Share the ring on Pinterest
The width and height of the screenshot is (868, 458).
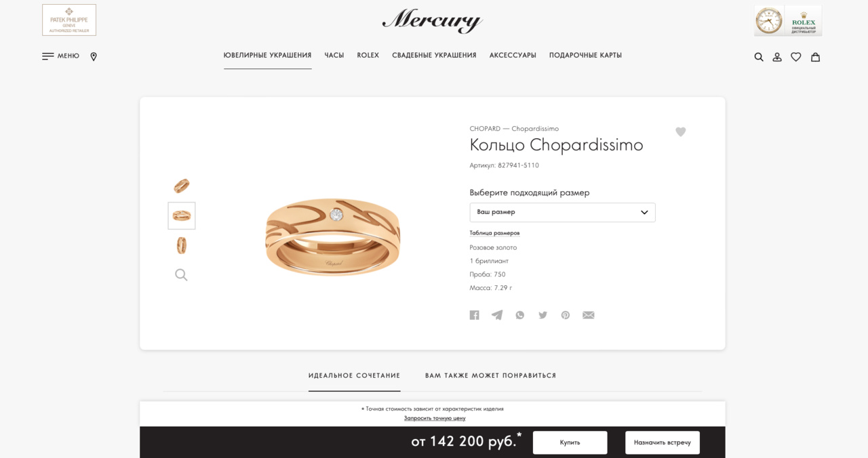566,315
